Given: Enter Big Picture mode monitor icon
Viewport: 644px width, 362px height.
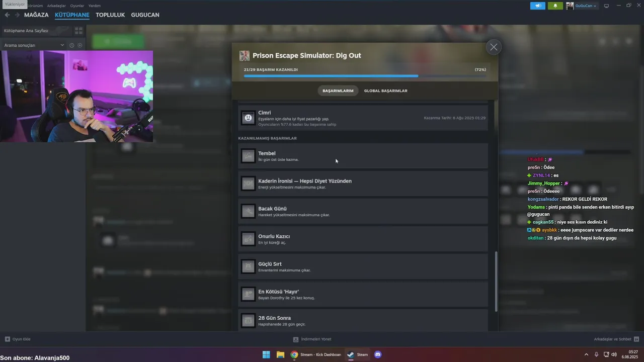Looking at the screenshot, I should click(606, 6).
